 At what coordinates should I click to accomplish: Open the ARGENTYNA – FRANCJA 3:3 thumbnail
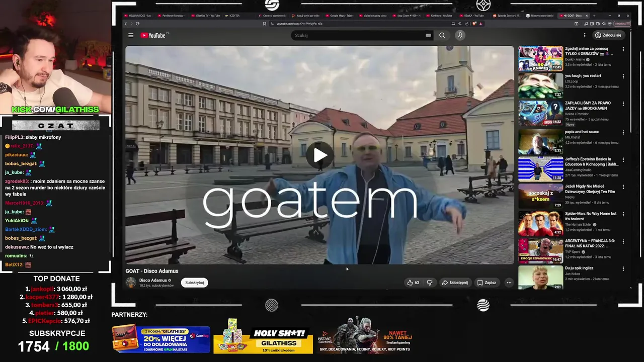[x=541, y=250]
